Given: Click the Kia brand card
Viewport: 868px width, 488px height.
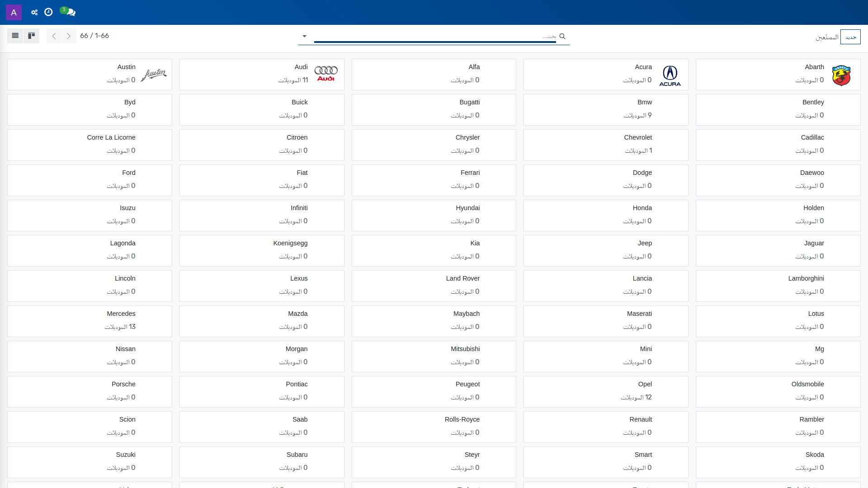Looking at the screenshot, I should [x=434, y=251].
